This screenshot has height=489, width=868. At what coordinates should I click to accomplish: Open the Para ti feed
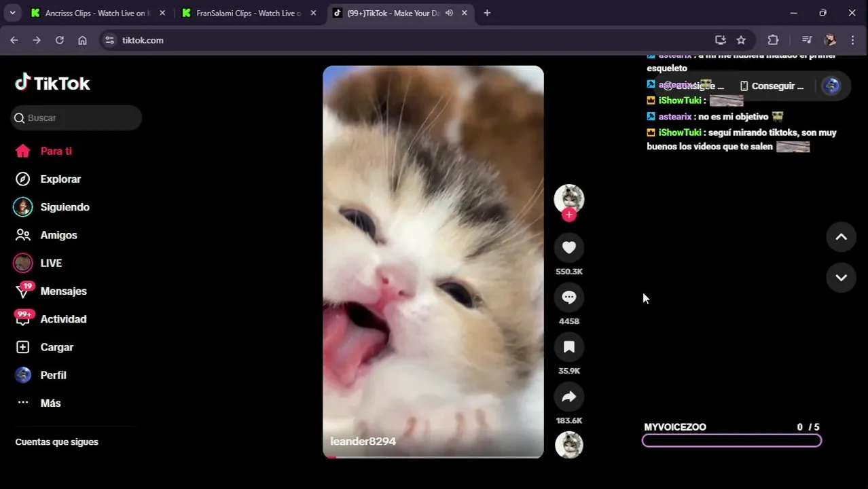56,151
